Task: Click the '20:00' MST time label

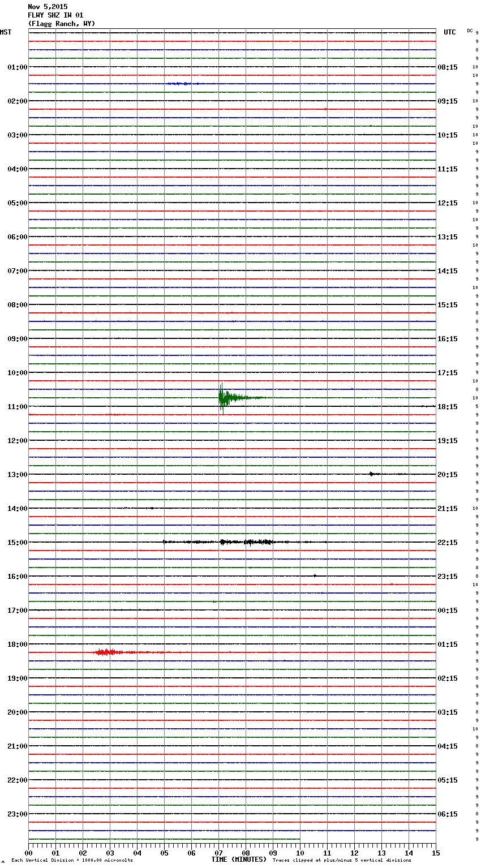Action: coord(17,712)
